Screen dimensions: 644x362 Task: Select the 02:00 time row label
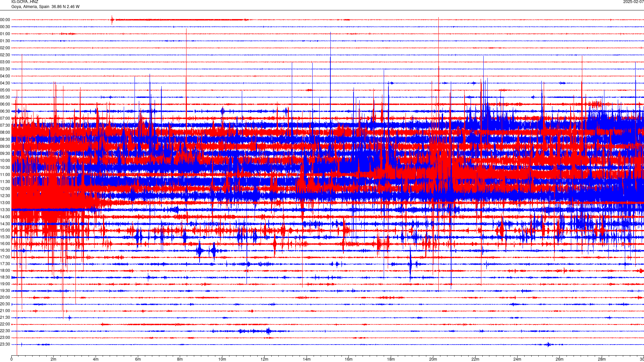pos(5,48)
